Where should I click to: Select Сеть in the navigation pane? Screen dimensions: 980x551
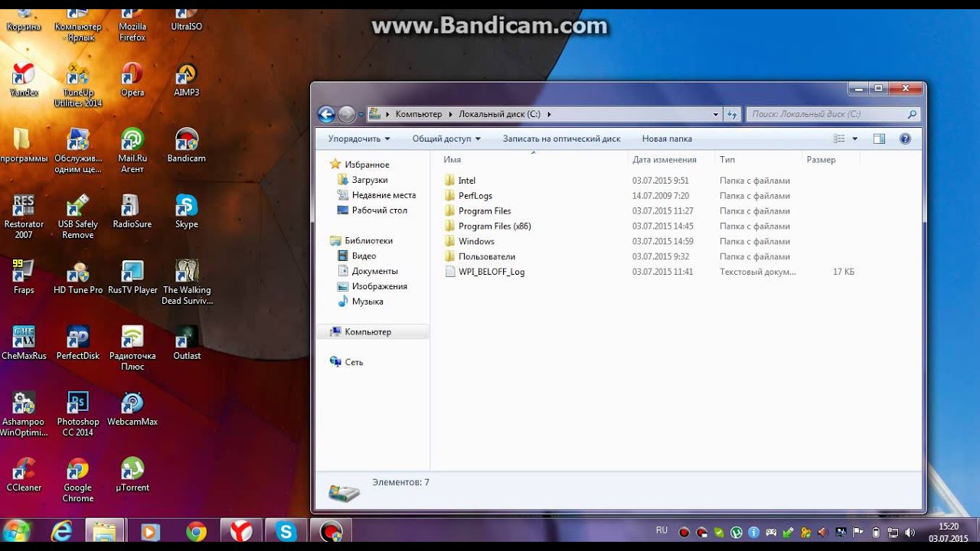tap(347, 362)
